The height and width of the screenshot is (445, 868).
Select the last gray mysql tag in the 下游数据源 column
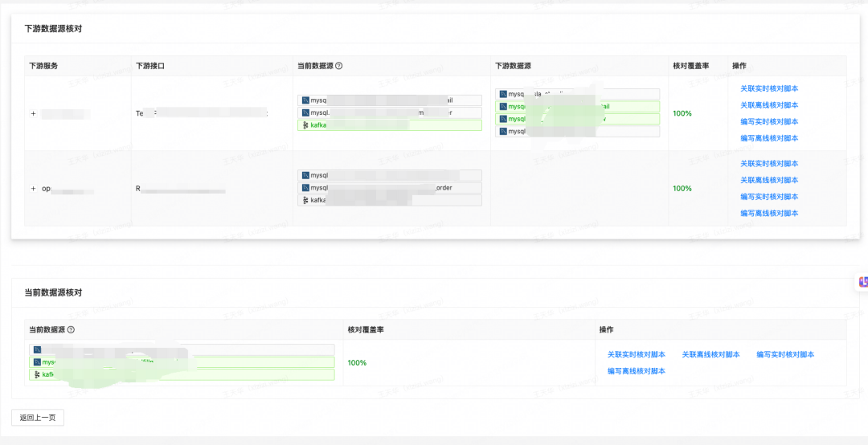[x=577, y=132]
